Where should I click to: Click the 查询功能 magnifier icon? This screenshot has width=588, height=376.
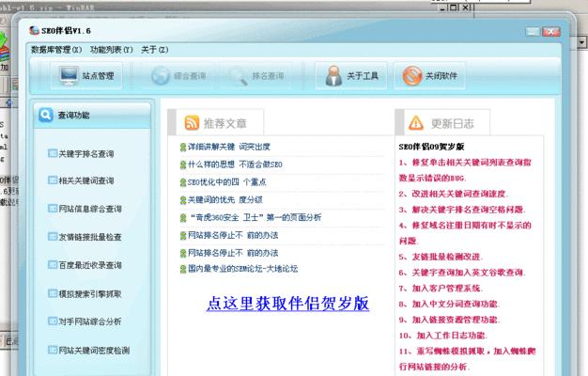pos(46,115)
